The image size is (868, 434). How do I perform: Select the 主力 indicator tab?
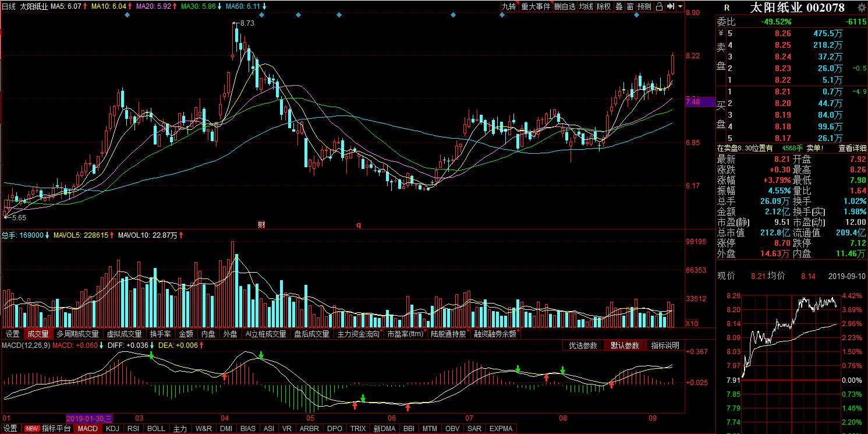click(180, 429)
